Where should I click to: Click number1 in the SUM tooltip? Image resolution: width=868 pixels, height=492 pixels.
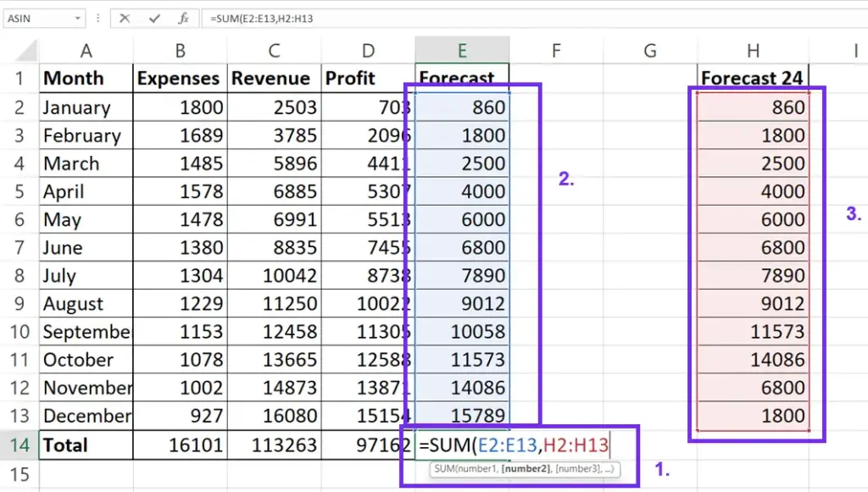pos(478,469)
